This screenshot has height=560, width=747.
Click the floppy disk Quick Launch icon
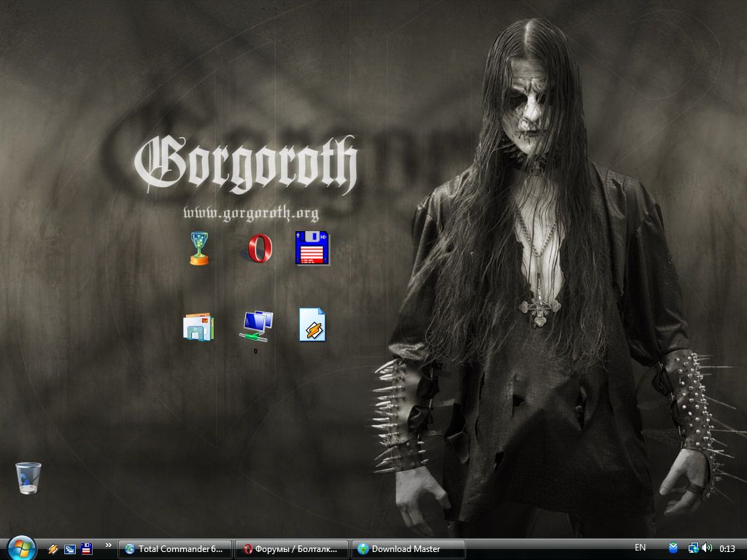(x=86, y=549)
